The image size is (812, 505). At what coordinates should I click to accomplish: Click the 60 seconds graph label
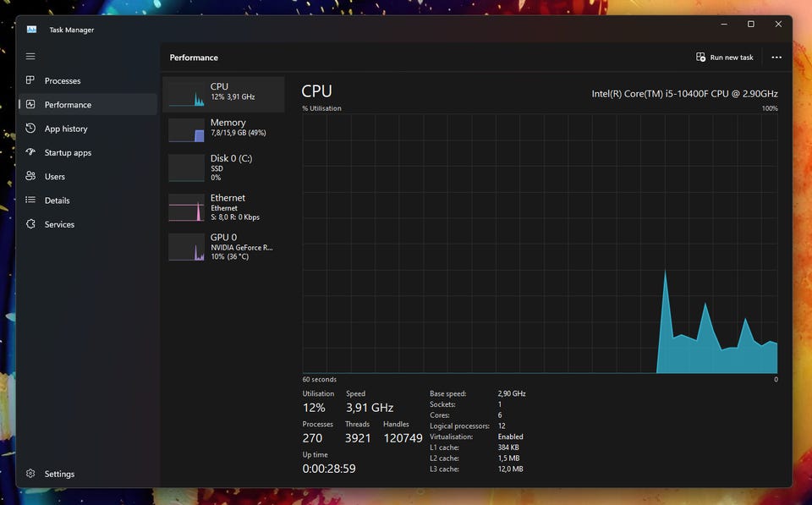point(320,380)
